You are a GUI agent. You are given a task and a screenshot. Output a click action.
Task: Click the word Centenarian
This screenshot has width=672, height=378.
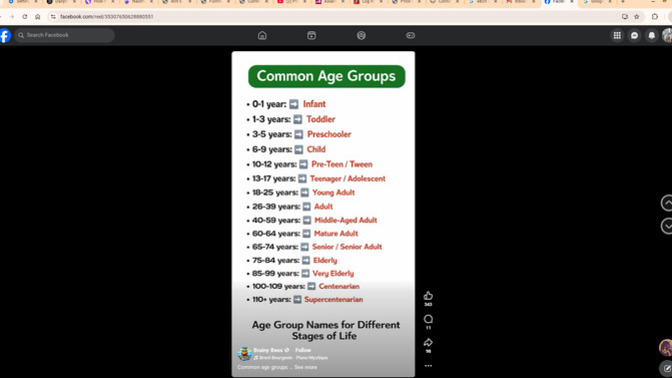pos(339,286)
